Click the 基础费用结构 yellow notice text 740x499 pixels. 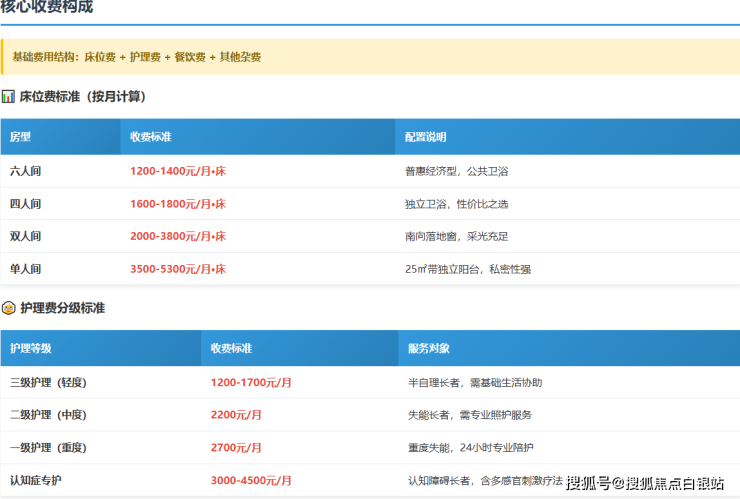tap(137, 57)
